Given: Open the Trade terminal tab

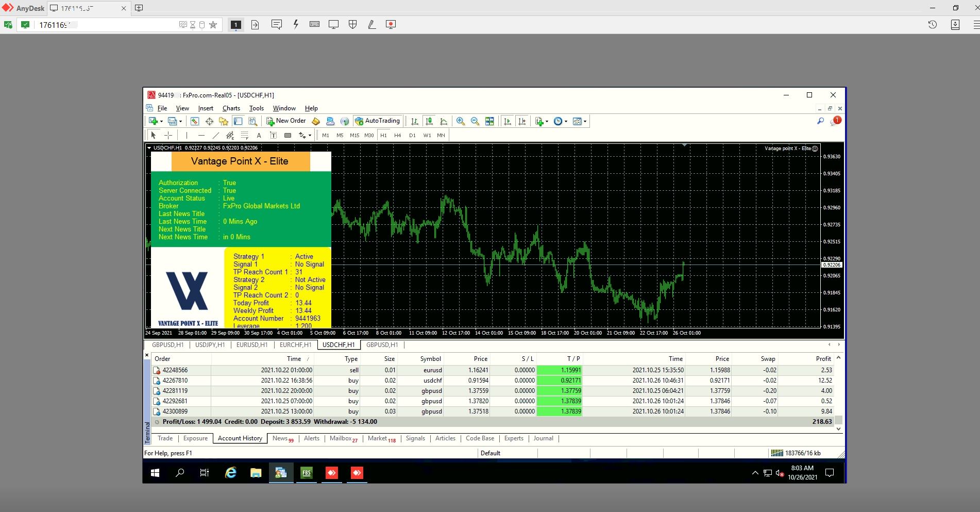Looking at the screenshot, I should (165, 438).
